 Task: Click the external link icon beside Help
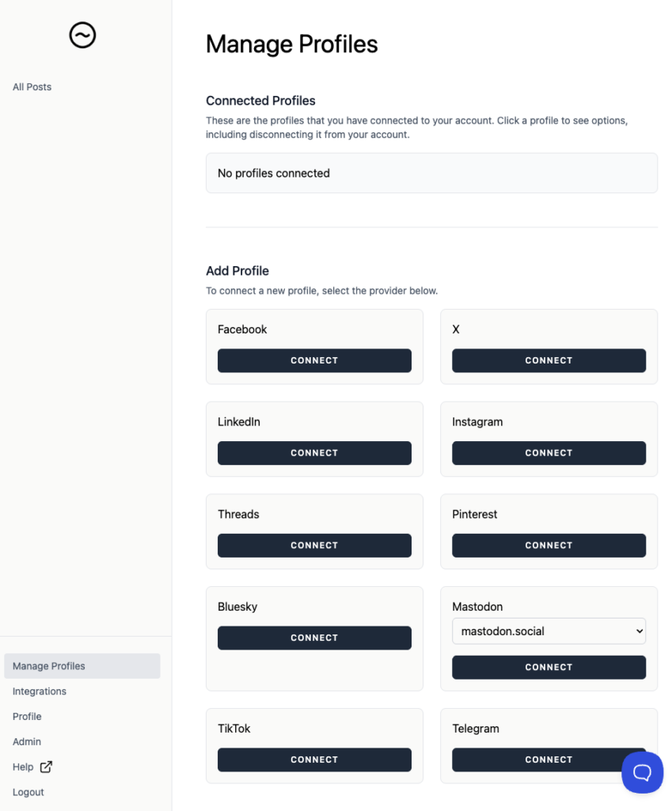(47, 767)
